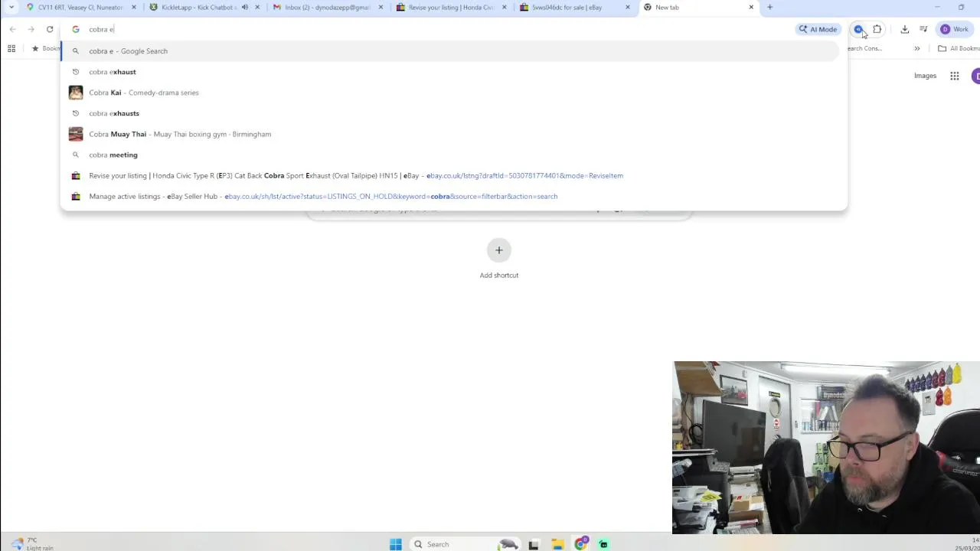Close the New tab tab
The width and height of the screenshot is (980, 551).
tap(751, 7)
